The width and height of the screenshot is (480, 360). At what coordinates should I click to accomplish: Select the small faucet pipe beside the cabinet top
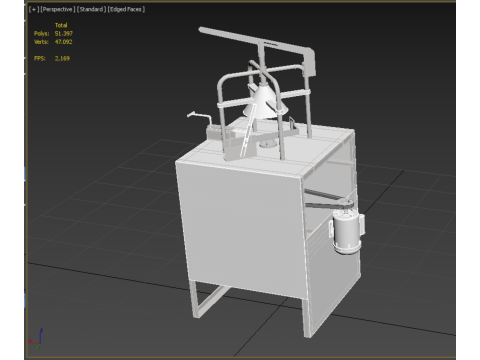200,117
